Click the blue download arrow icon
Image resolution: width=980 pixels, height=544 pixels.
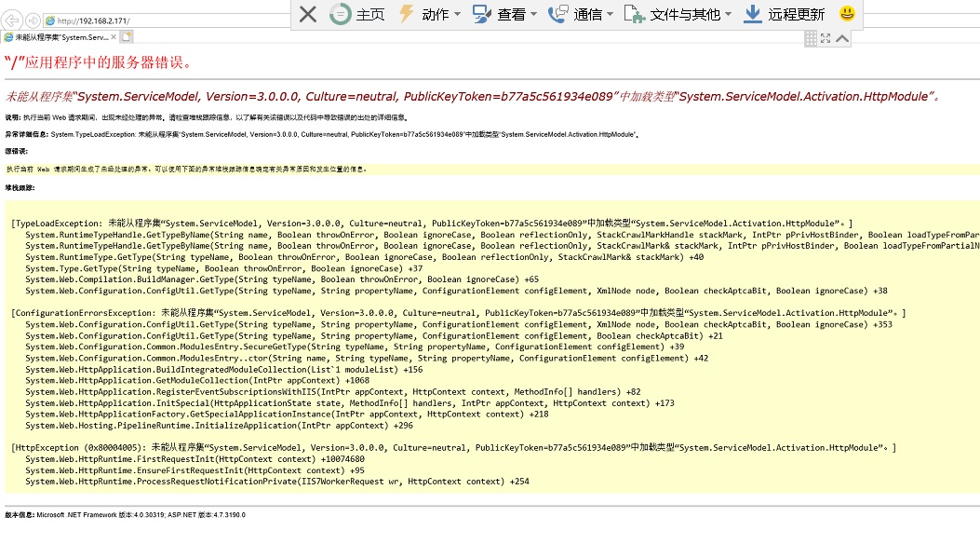click(751, 14)
